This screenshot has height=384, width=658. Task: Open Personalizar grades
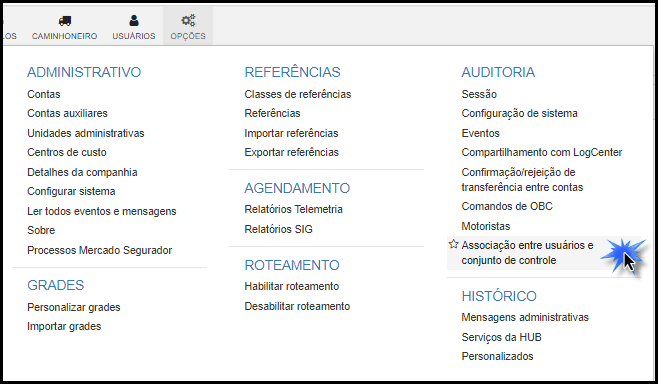coord(74,307)
